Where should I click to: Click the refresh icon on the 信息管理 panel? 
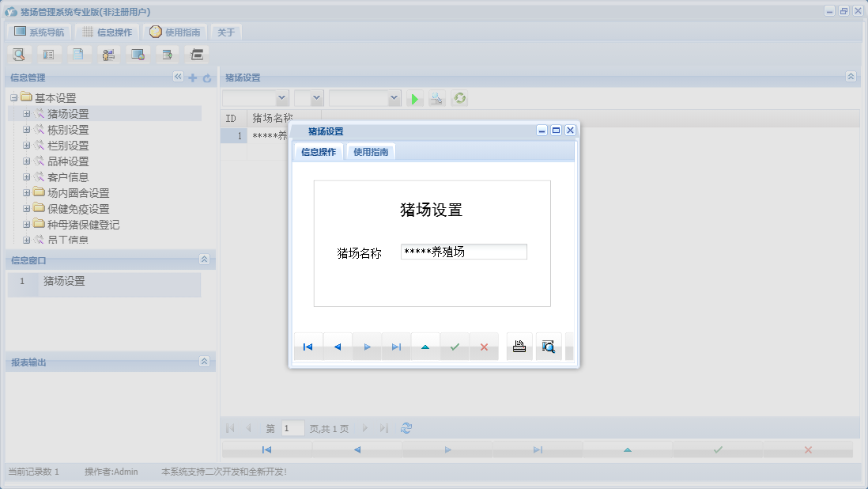pyautogui.click(x=206, y=77)
